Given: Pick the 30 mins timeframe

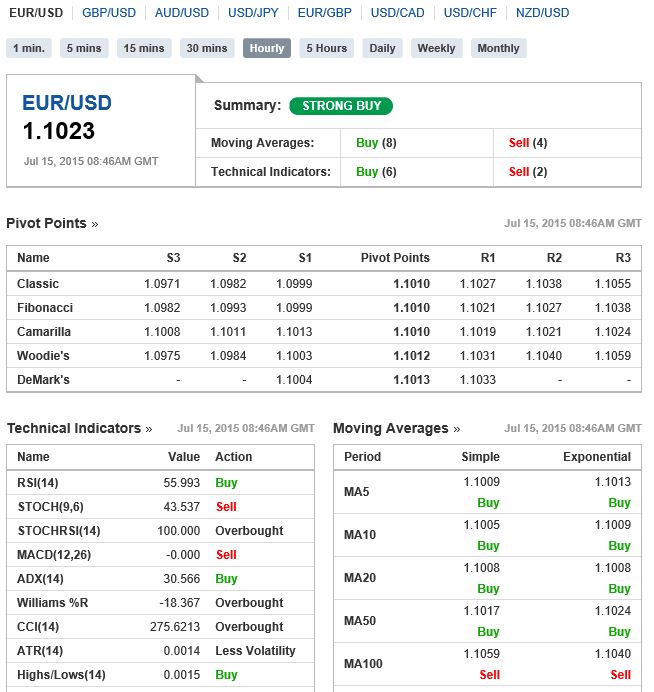Looking at the screenshot, I should tap(207, 48).
